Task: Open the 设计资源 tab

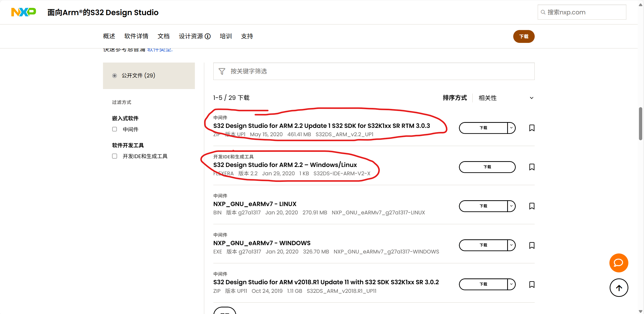Action: point(191,36)
